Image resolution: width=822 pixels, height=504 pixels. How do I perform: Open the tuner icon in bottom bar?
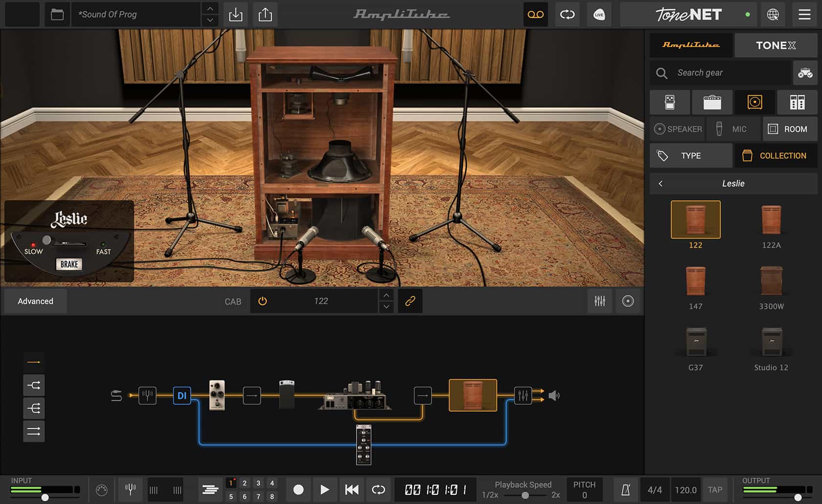coord(130,489)
